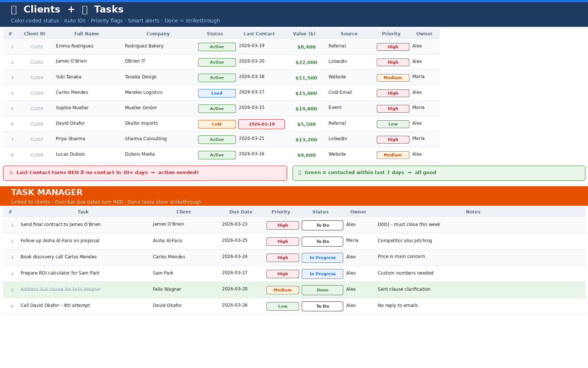Select the Medium priority badge for Yuki Tanaka
Image resolution: width=588 pixels, height=368 pixels.
tap(392, 78)
